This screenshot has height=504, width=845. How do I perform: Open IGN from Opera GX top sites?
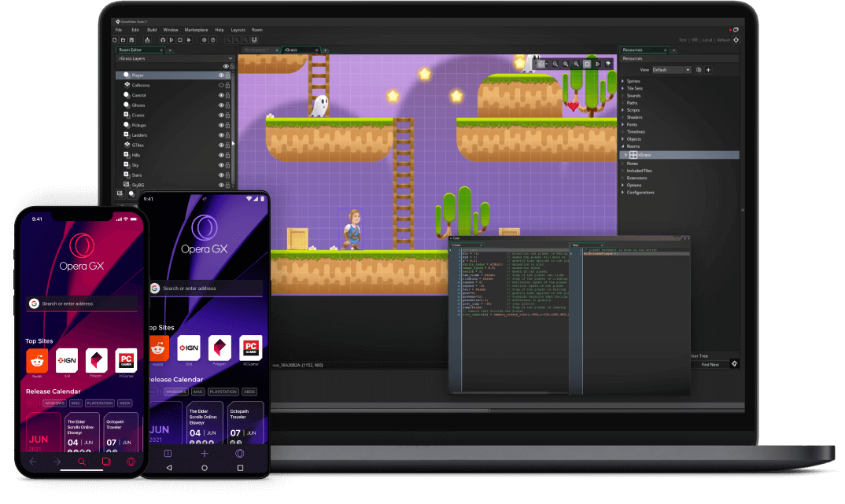point(66,361)
